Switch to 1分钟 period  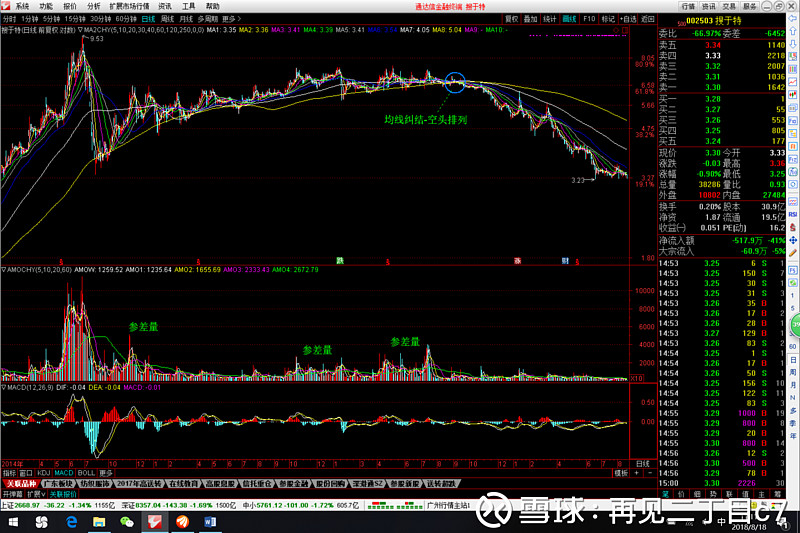click(30, 19)
